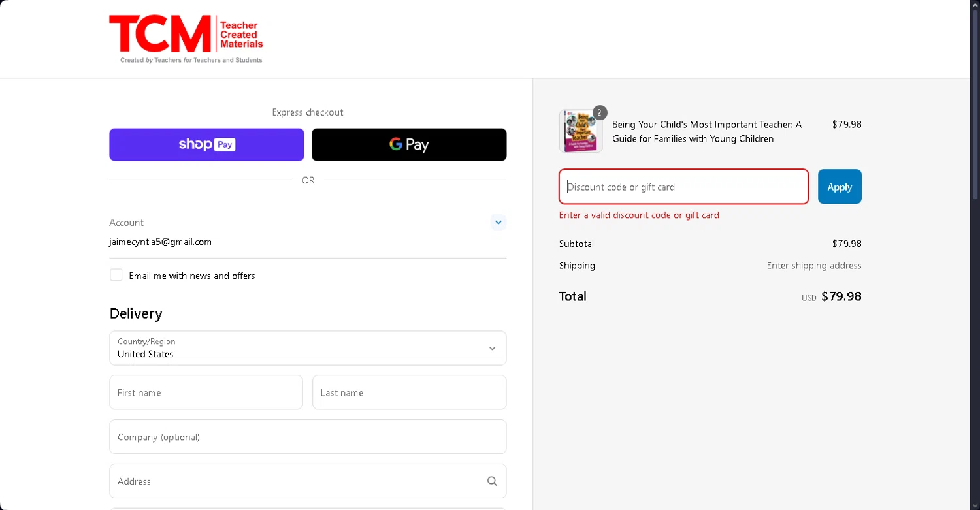Select the Company (optional) field
The image size is (980, 510).
[x=308, y=437]
